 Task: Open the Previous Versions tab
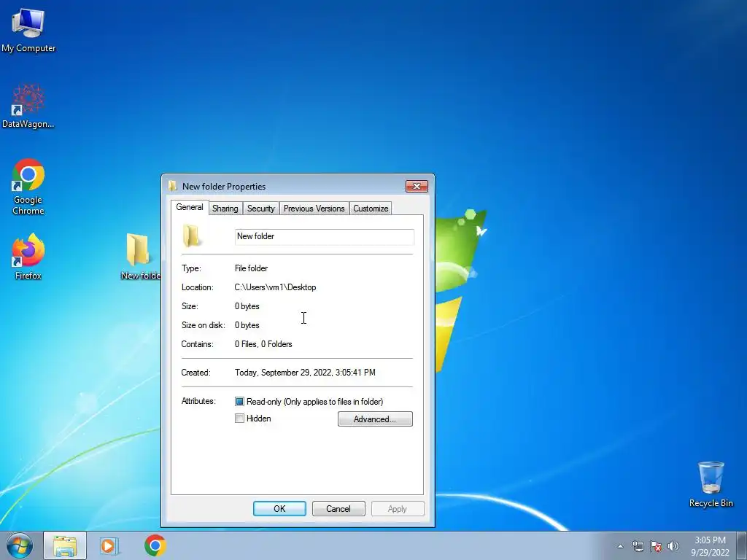pyautogui.click(x=314, y=209)
